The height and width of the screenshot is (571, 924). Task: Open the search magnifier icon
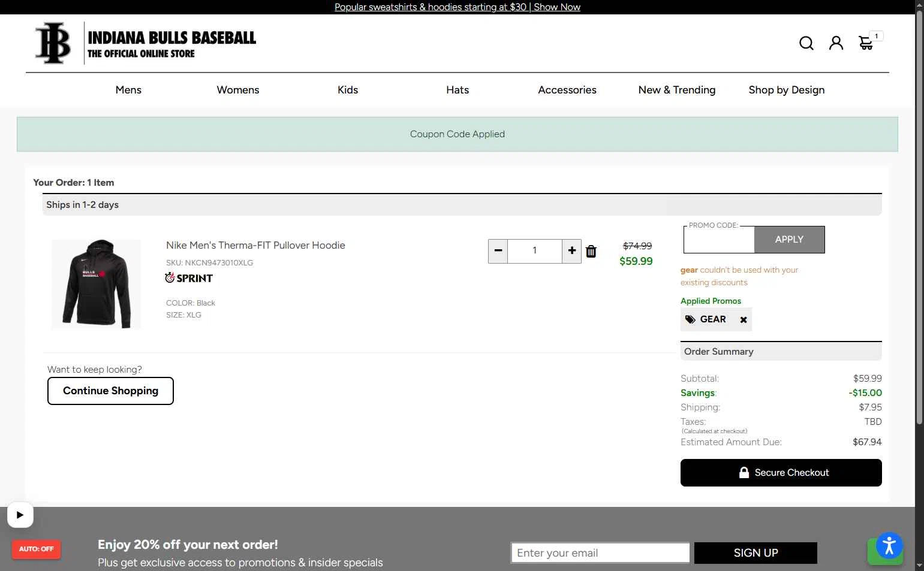(806, 43)
